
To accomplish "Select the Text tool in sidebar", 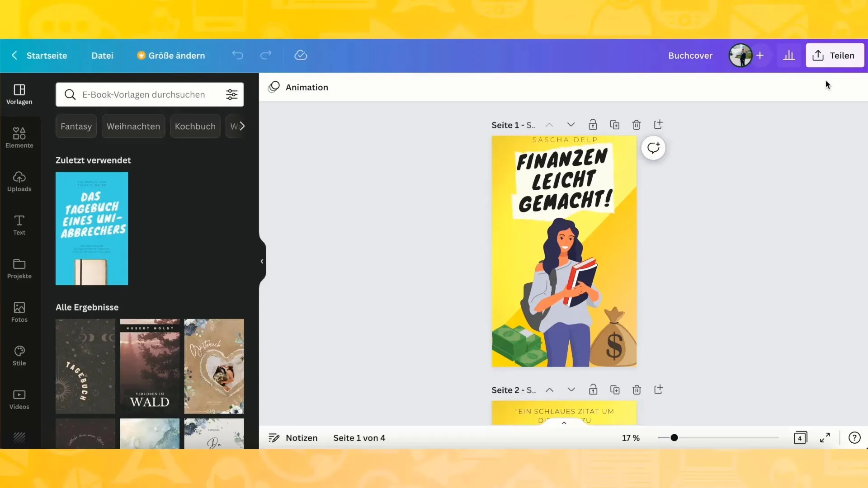I will click(x=19, y=225).
